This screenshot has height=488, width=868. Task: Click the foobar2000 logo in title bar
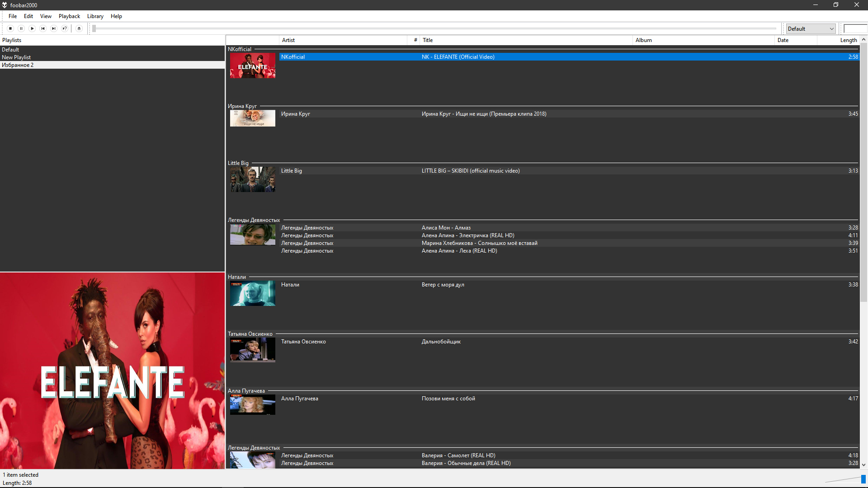click(x=5, y=5)
